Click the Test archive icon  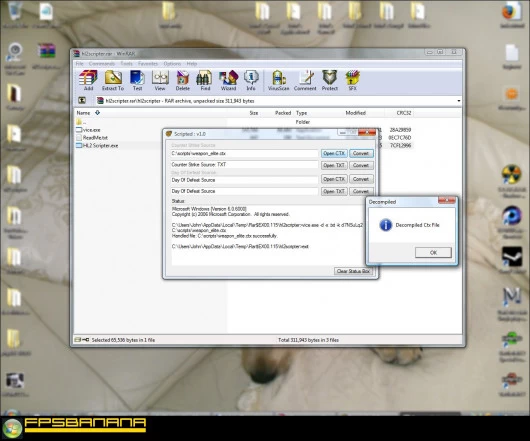tap(137, 80)
